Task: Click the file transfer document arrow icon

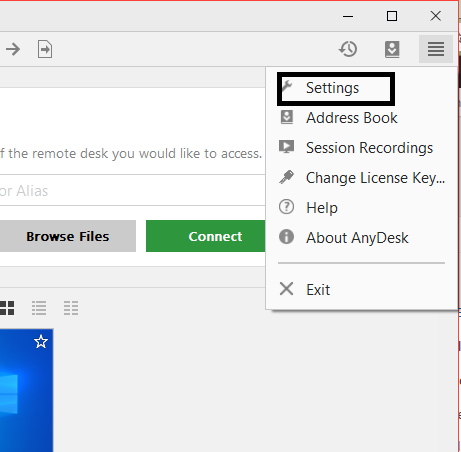Action: (45, 49)
